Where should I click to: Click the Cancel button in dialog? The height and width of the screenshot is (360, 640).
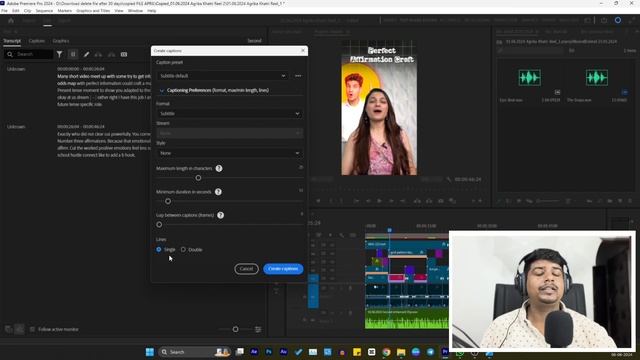click(x=246, y=269)
